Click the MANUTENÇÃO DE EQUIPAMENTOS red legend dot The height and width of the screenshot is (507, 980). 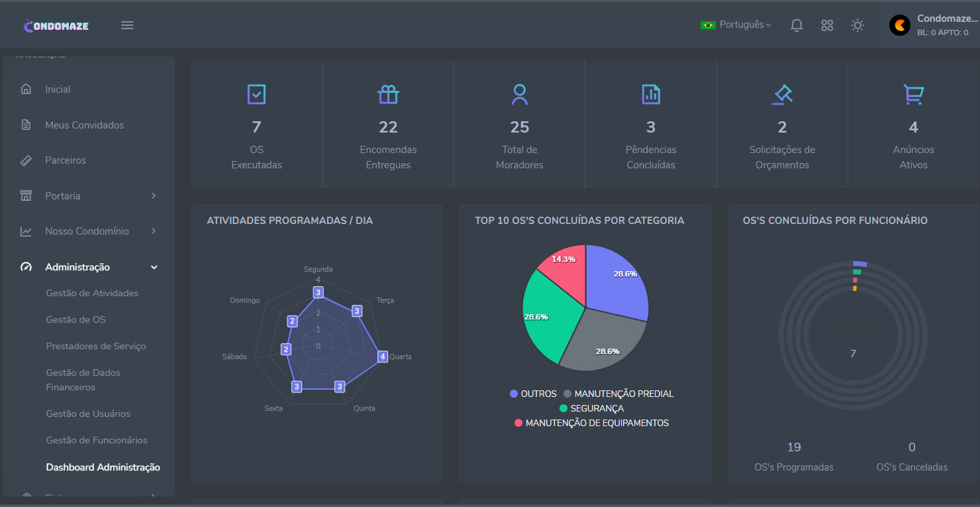click(518, 423)
